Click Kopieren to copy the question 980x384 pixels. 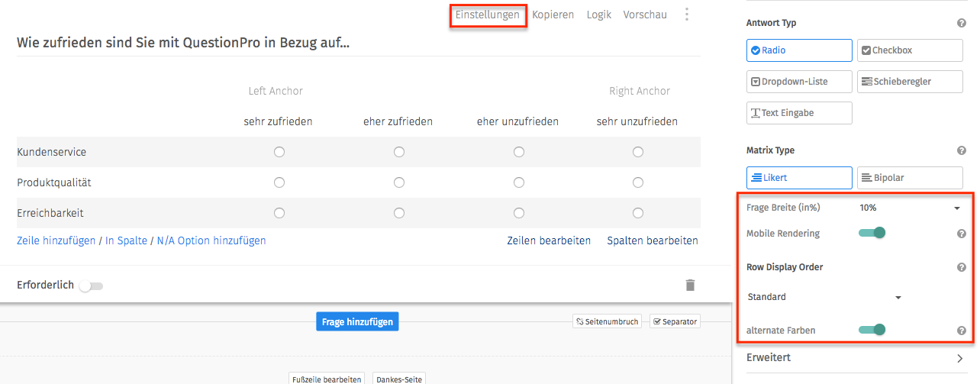point(553,15)
